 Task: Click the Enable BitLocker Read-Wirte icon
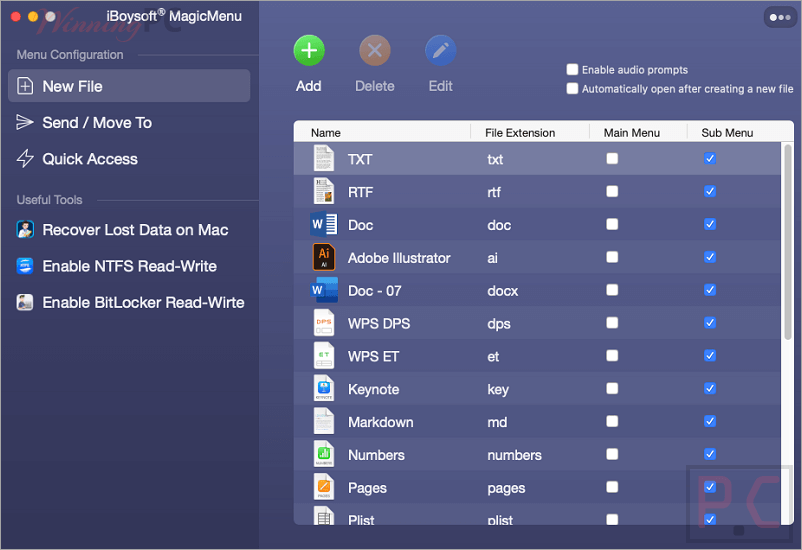(x=25, y=302)
